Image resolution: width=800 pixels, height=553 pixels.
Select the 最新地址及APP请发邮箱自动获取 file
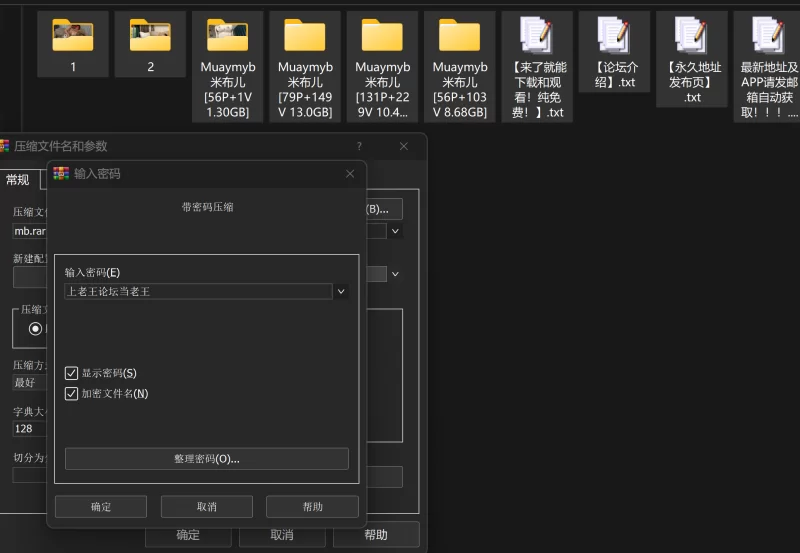[x=767, y=67]
